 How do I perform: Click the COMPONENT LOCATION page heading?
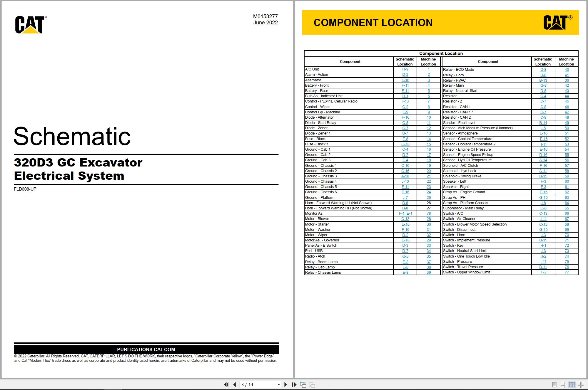coord(373,23)
